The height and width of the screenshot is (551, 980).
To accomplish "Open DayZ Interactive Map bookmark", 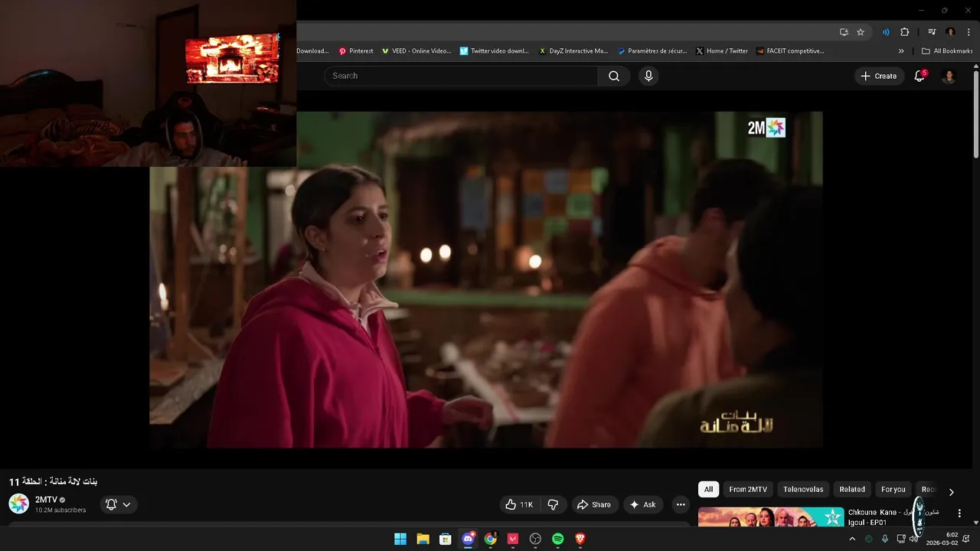I will tap(573, 51).
